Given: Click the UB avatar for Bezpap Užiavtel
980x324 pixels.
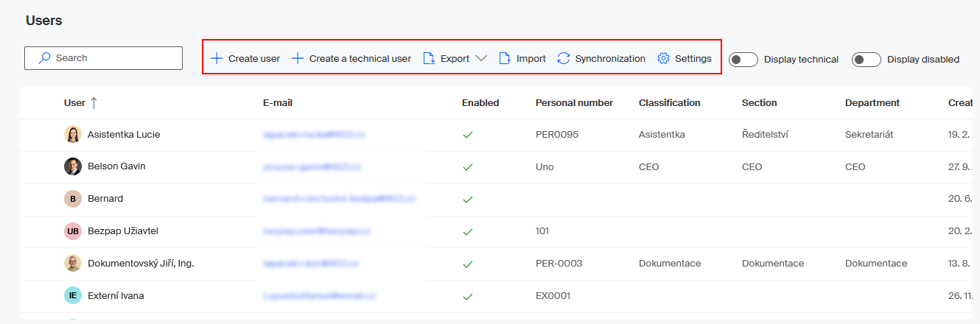Looking at the screenshot, I should pyautogui.click(x=72, y=231).
